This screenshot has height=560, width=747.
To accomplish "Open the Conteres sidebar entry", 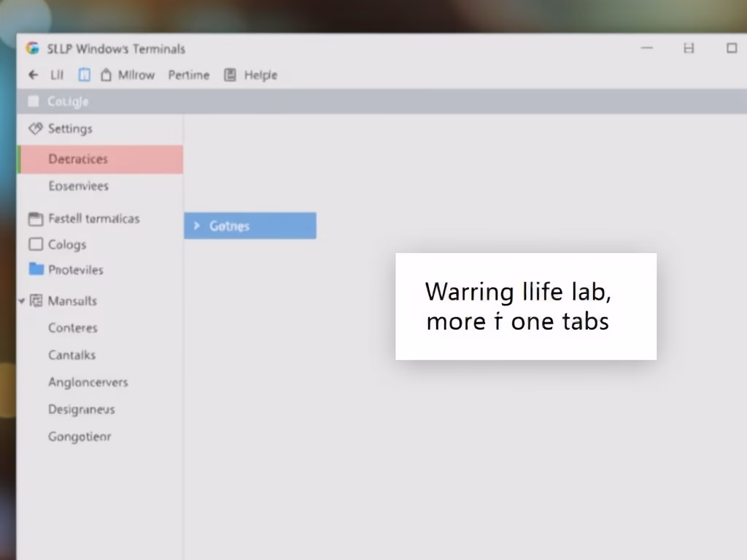I will [x=73, y=328].
